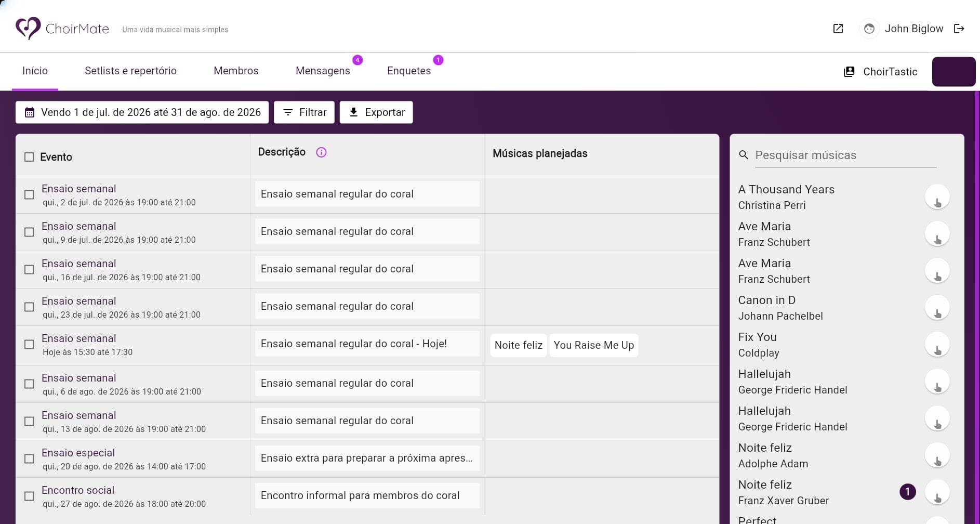The image size is (980, 524).
Task: Click the logout icon next to John Biglow
Action: (959, 29)
